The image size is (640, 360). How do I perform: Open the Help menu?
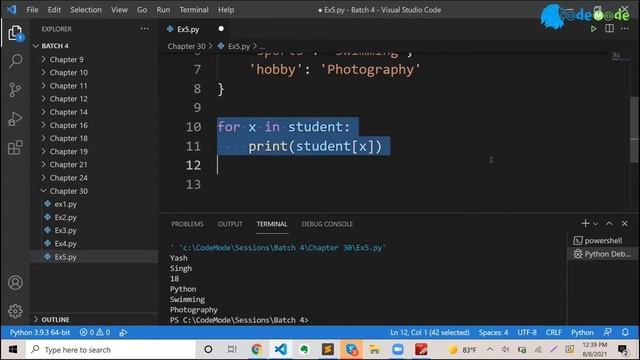tap(226, 10)
